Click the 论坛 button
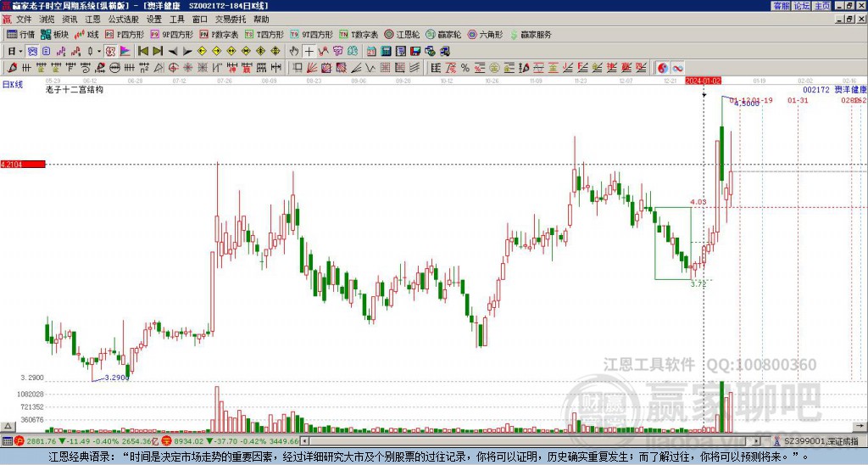The height and width of the screenshot is (465, 868). pyautogui.click(x=801, y=6)
